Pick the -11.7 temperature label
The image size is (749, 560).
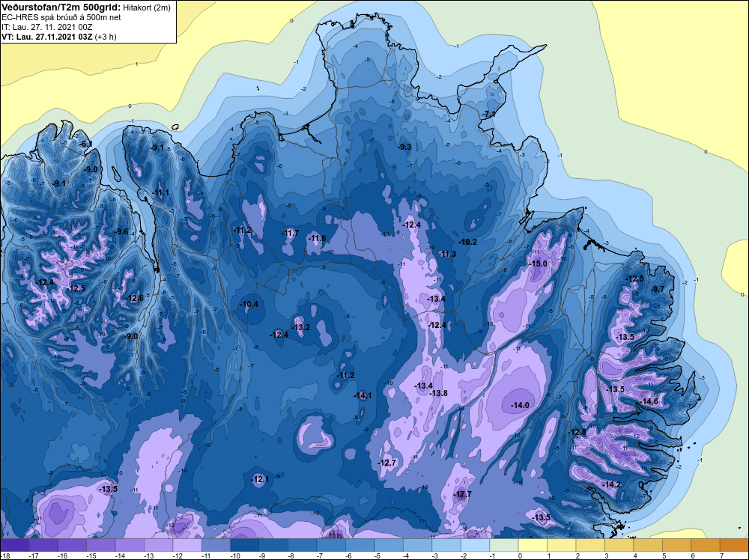click(290, 233)
